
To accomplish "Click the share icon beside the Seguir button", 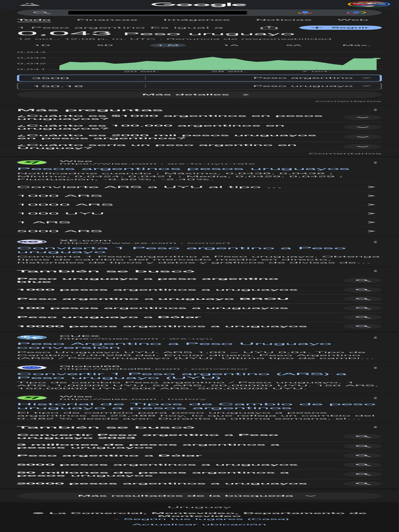I will pos(269,28).
